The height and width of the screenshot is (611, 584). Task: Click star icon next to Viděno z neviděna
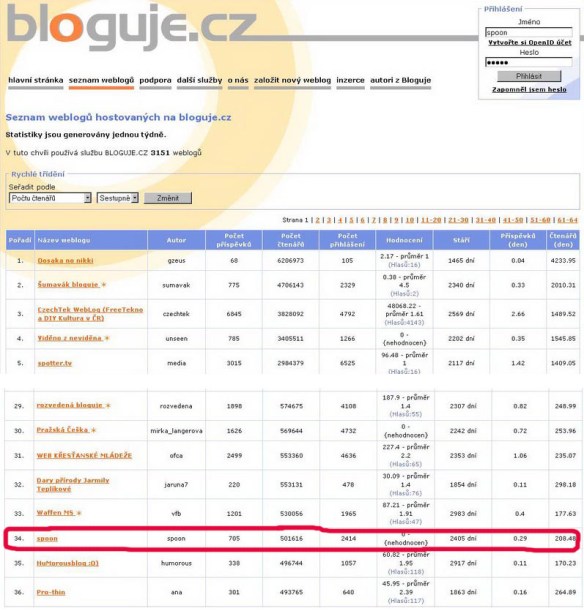tap(107, 338)
